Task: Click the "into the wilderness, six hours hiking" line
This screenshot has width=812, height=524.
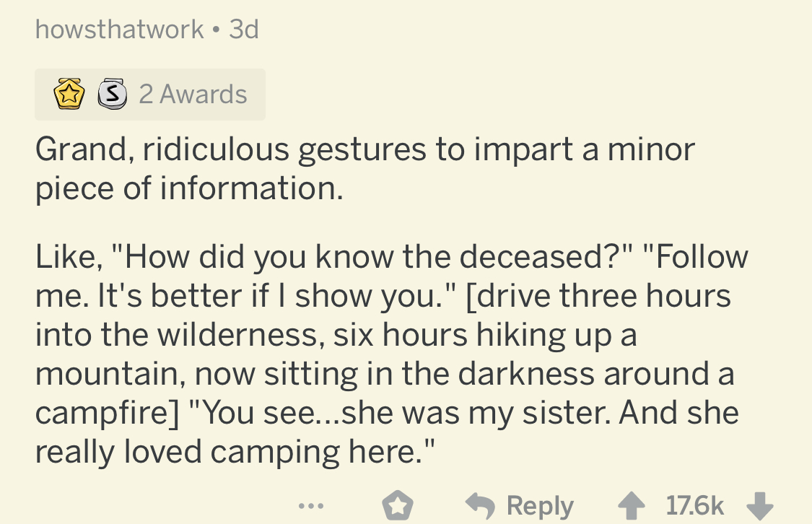Action: [x=336, y=335]
